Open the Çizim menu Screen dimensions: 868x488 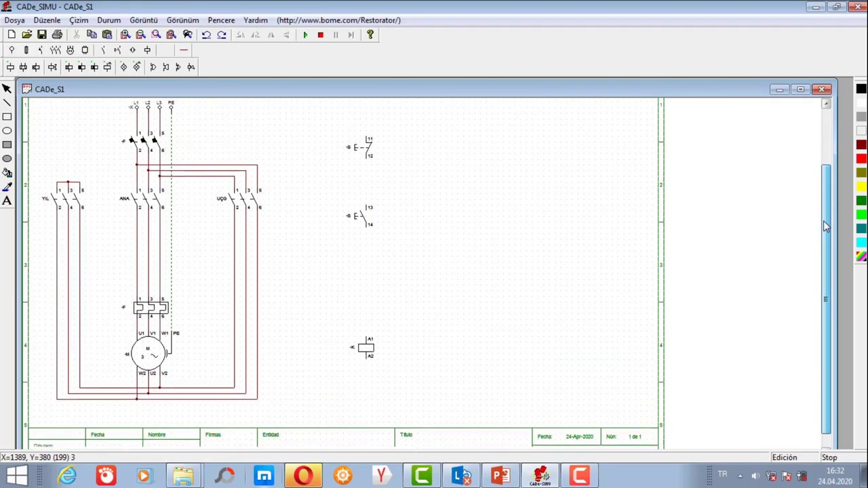(79, 20)
